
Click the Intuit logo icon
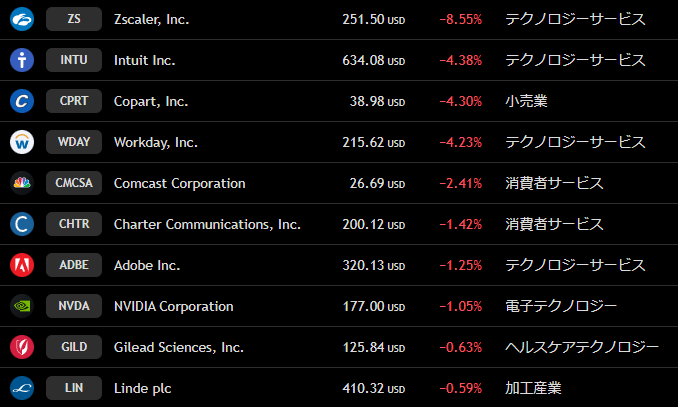pos(22,60)
